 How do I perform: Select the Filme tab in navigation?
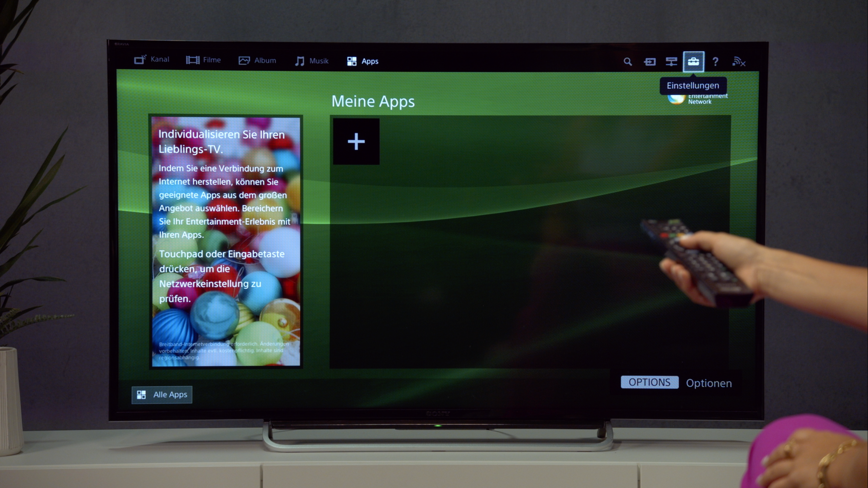[x=204, y=61]
